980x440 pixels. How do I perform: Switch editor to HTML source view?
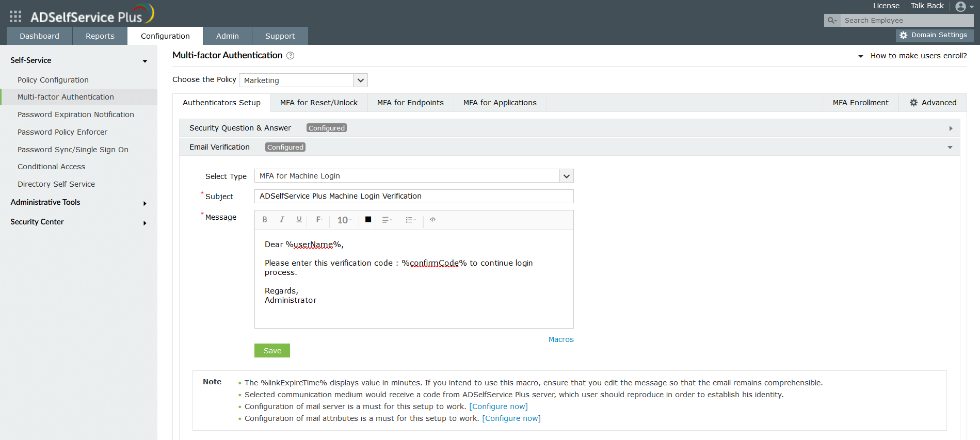pos(432,220)
